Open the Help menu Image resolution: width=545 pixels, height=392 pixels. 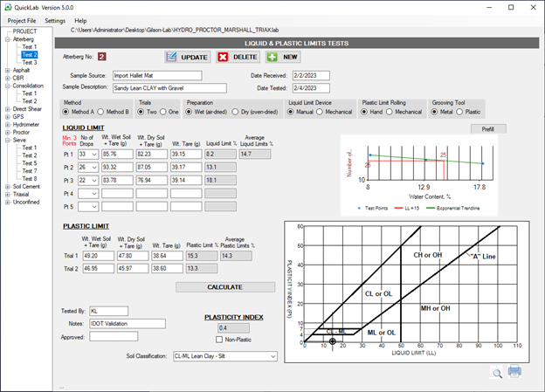pyautogui.click(x=80, y=21)
